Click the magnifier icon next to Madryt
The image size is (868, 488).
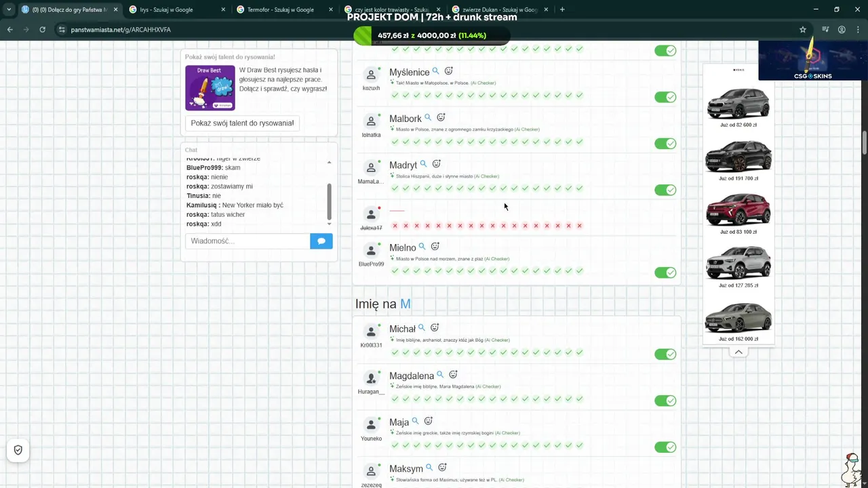pos(423,164)
